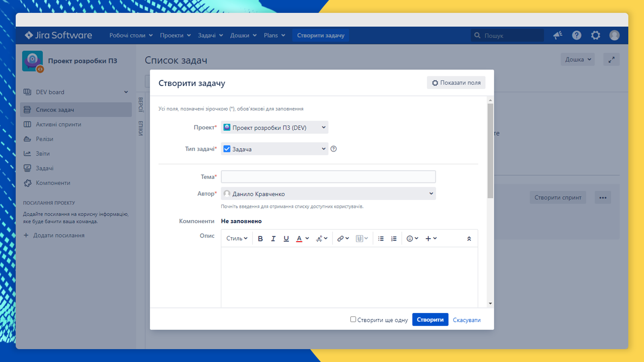Click the Компоненти field value Не заповнено

241,221
